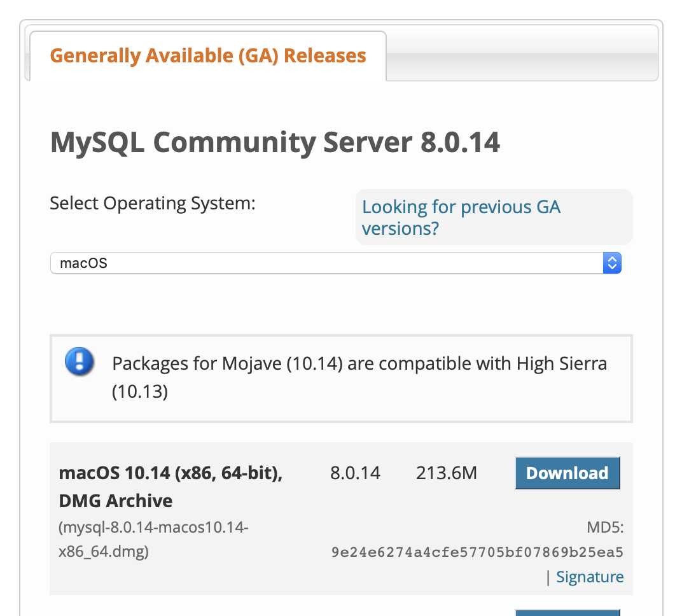Screen dimensions: 682x616
Task: Click the 'MD5:' label in the DMG row
Action: point(605,528)
